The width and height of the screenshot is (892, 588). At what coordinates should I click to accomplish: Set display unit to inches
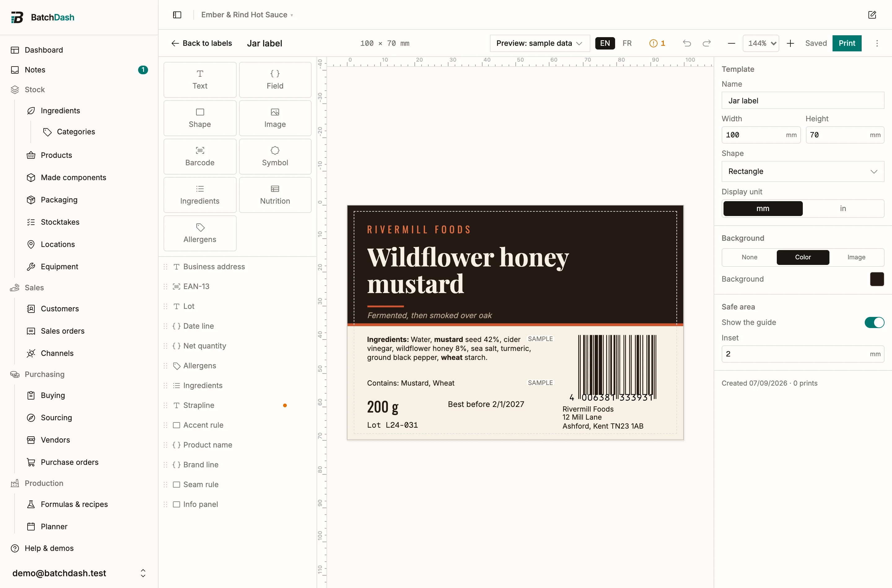[x=843, y=209]
